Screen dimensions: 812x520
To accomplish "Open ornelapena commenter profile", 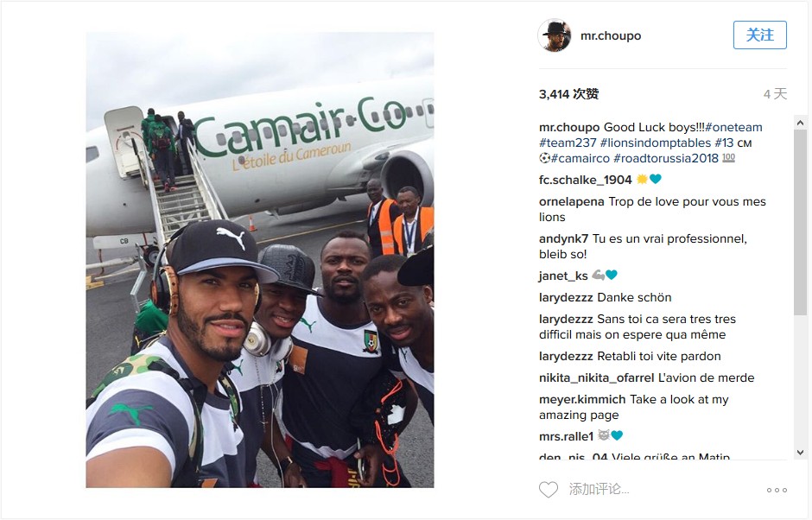I will coord(572,202).
